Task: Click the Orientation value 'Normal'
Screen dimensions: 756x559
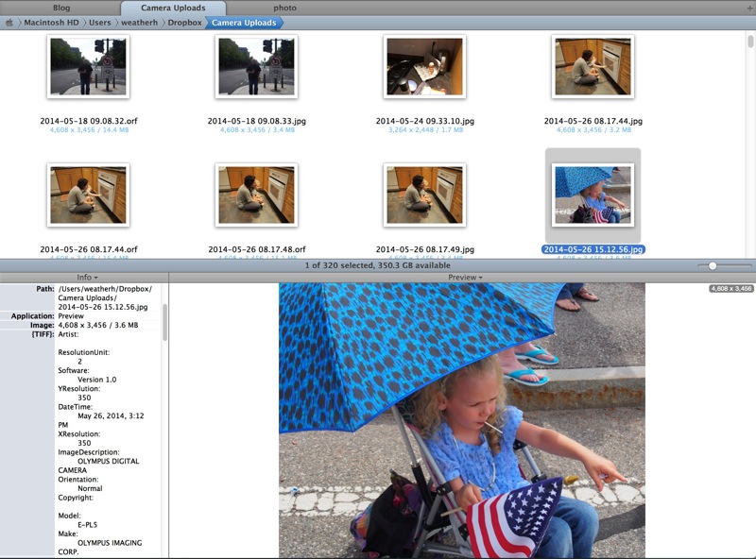Action: [90, 488]
